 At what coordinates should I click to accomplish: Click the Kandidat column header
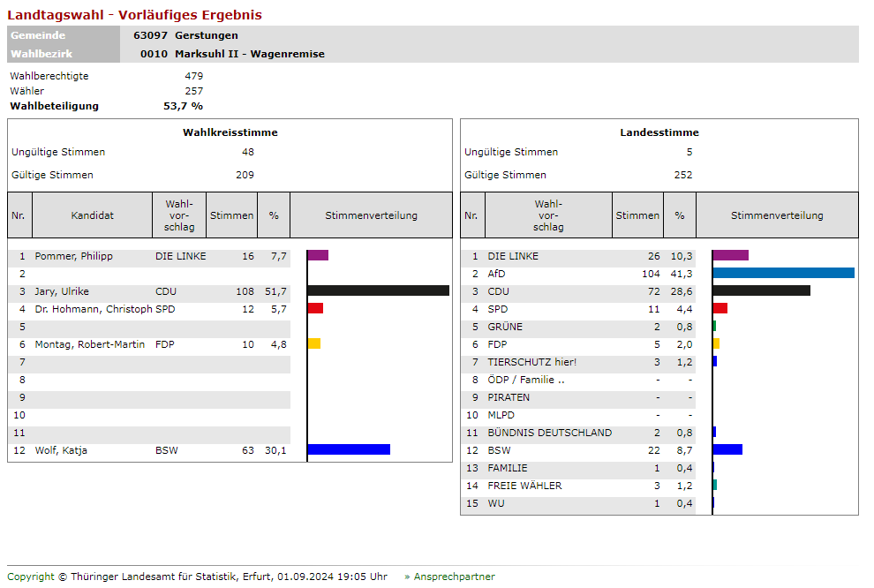(x=93, y=215)
